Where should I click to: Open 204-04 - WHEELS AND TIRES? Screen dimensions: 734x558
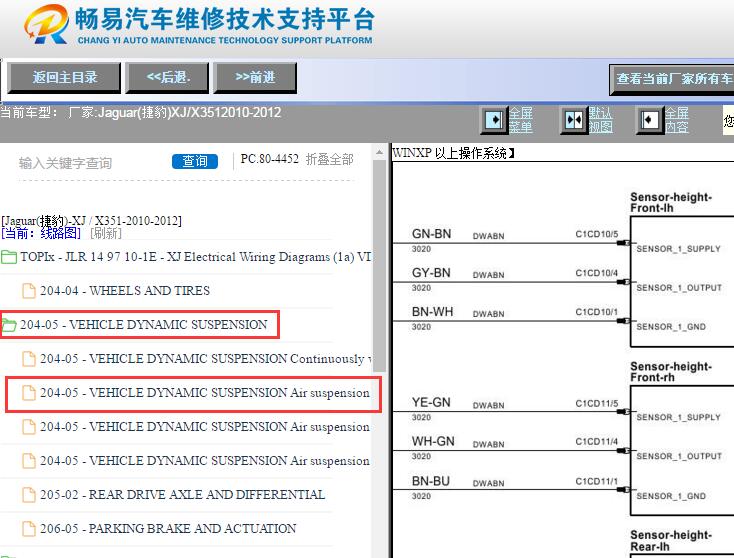125,291
